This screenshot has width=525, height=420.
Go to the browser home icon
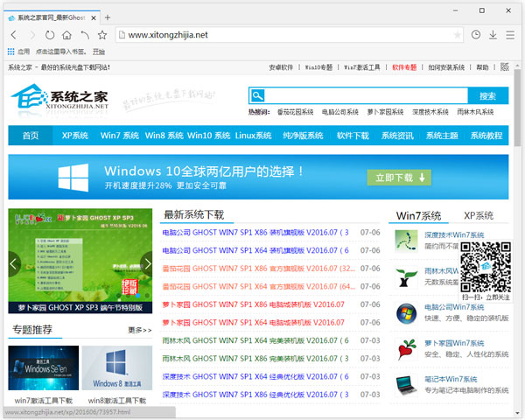[x=67, y=35]
